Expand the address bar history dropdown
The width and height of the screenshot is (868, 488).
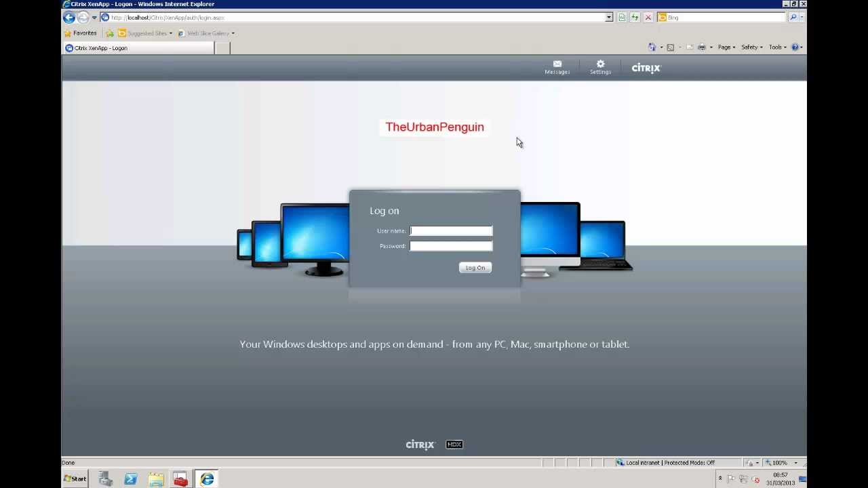point(609,18)
